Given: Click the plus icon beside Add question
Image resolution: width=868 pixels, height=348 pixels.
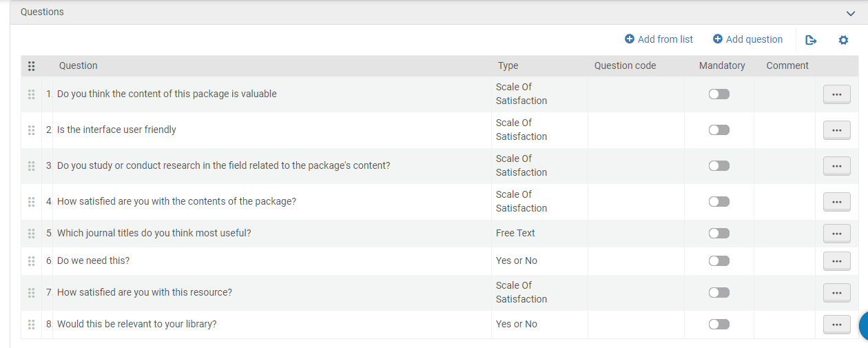Looking at the screenshot, I should (717, 39).
